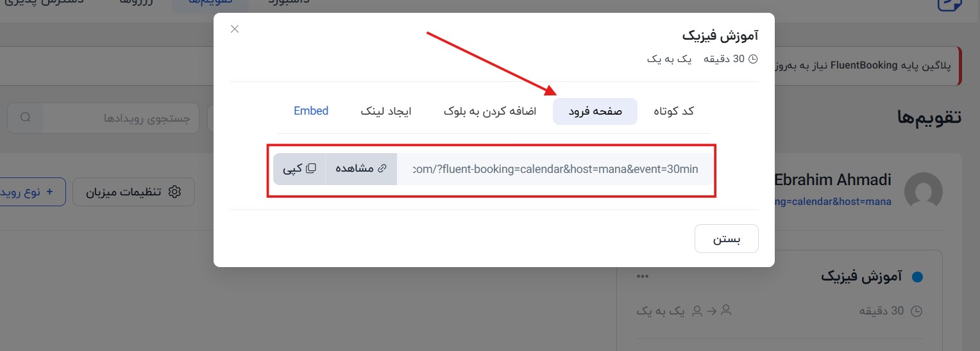Click the gear icon in تنظیمات میزبان

tap(174, 192)
